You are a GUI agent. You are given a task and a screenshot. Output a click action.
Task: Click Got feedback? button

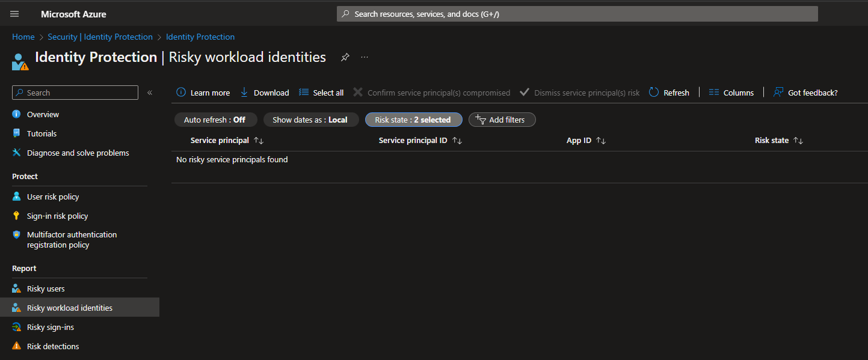[x=805, y=93]
